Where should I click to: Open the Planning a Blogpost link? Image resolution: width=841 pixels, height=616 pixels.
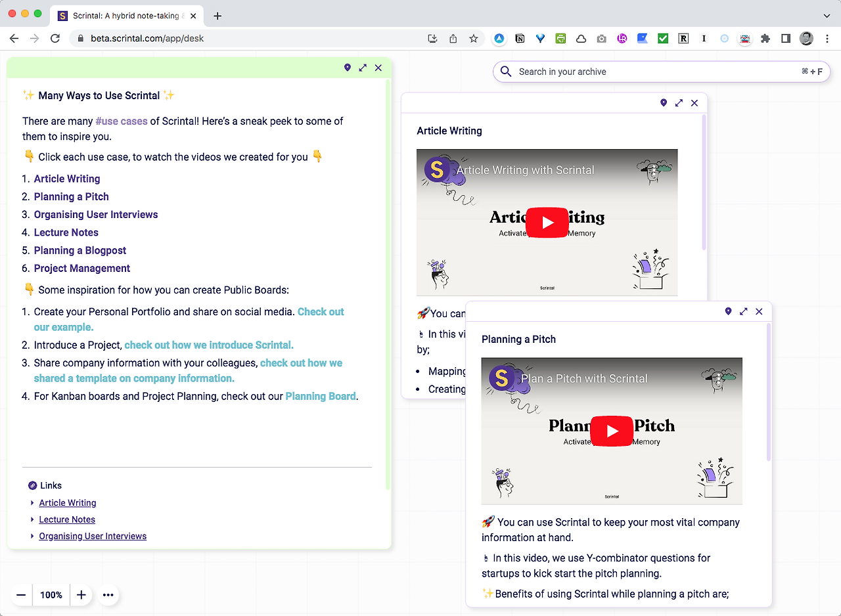tap(80, 250)
